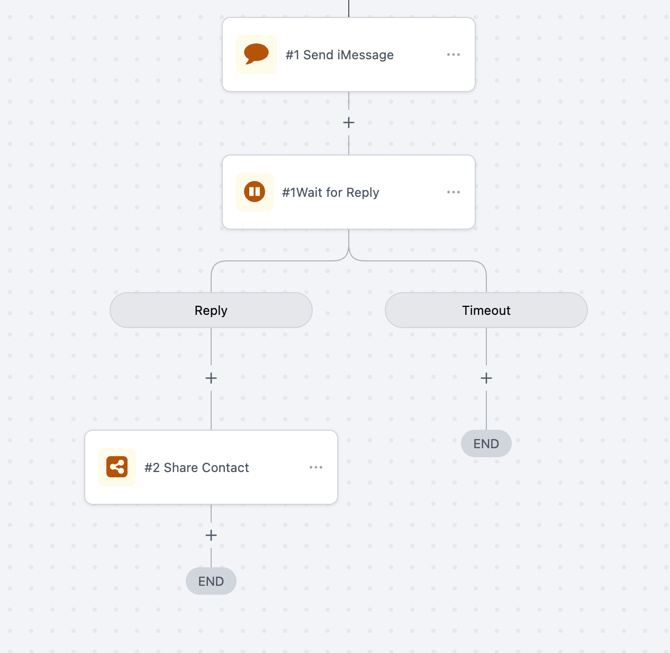Click the Share Contact share icon
Screen dimensions: 670x653
pyautogui.click(x=117, y=467)
